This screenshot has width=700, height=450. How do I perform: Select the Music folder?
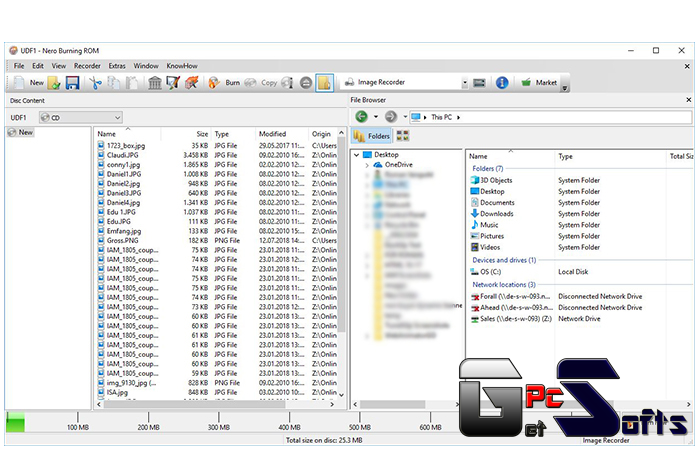(485, 225)
